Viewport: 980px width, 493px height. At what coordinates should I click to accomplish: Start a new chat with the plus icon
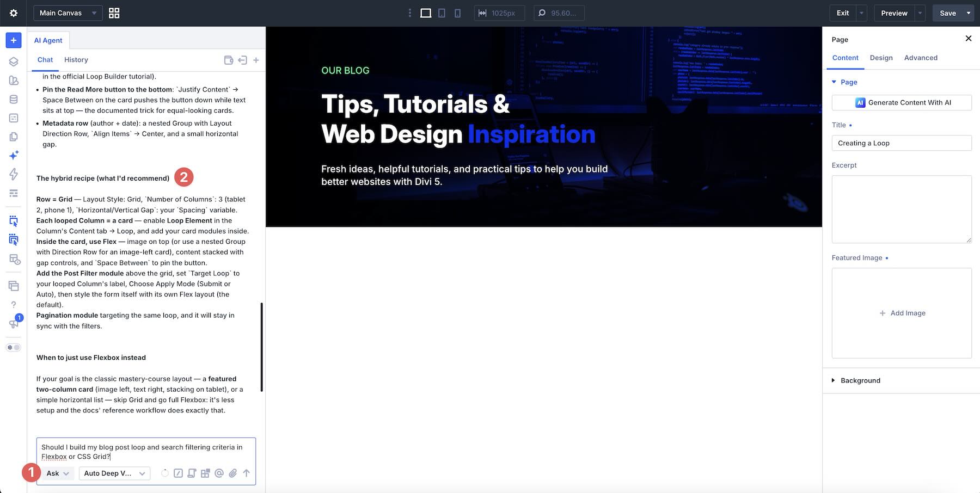pos(256,60)
